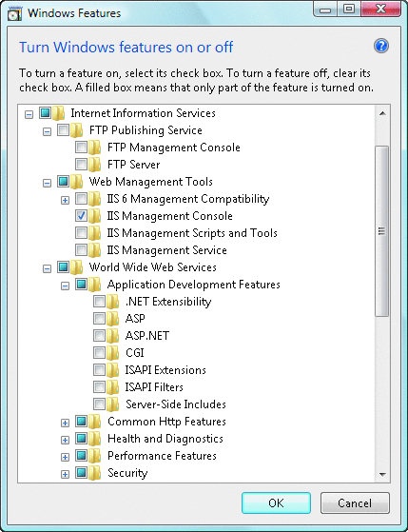Enable the CGI checkbox

point(99,352)
